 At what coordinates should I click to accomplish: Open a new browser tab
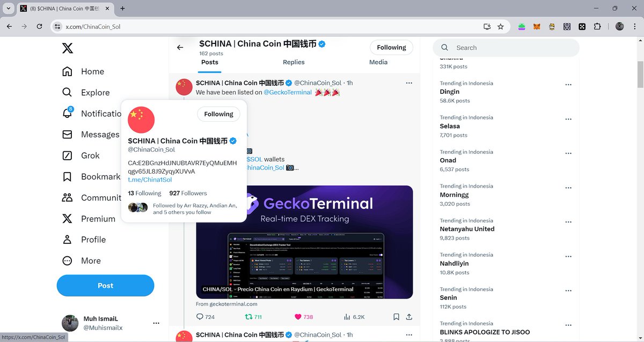pyautogui.click(x=123, y=9)
